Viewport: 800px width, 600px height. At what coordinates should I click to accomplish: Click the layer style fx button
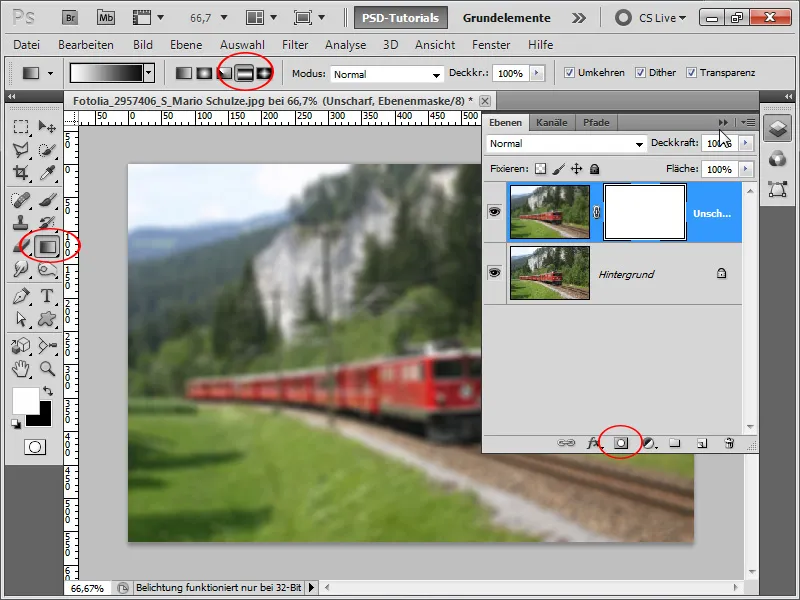(593, 443)
